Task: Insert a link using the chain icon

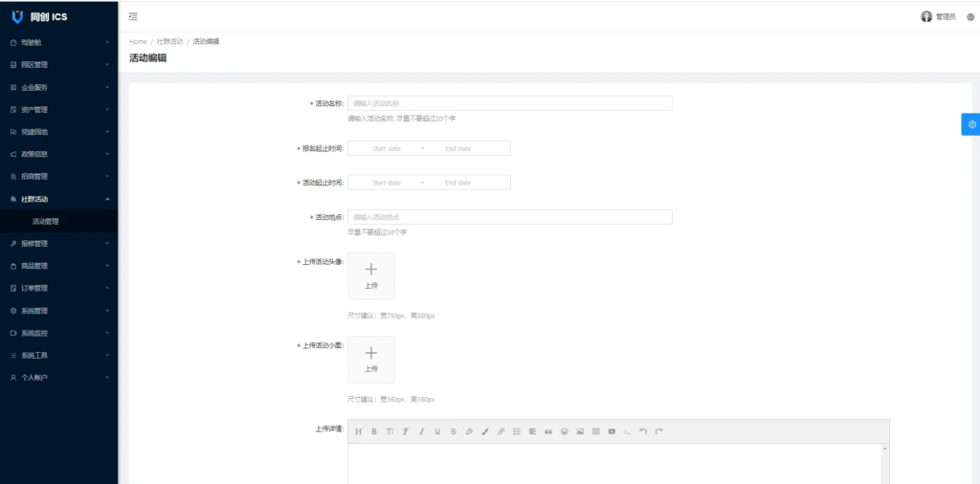Action: (501, 431)
